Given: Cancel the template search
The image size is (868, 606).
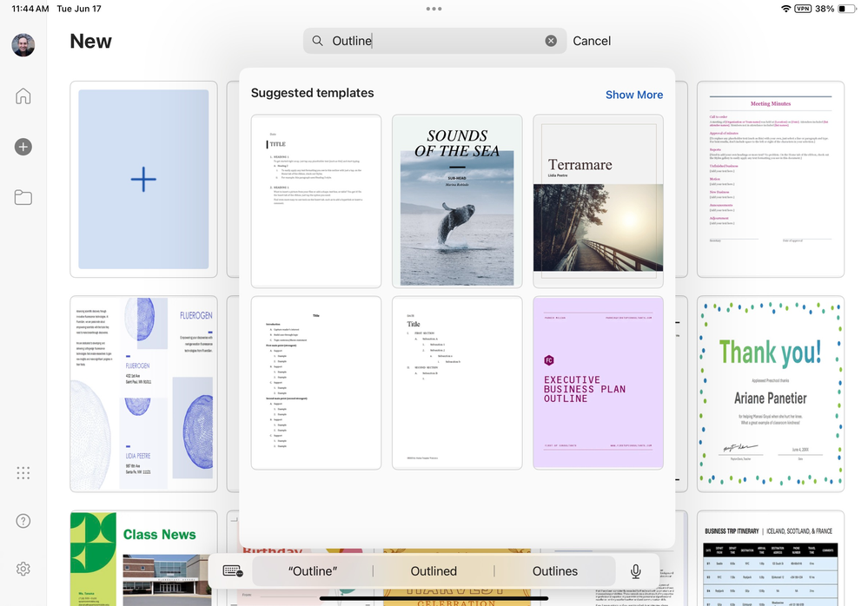Looking at the screenshot, I should (592, 41).
